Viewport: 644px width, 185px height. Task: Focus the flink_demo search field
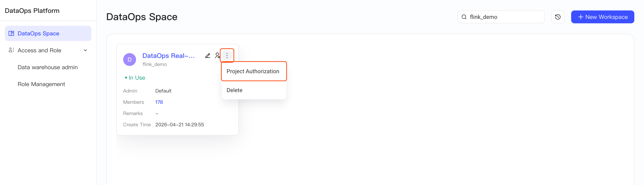click(501, 17)
